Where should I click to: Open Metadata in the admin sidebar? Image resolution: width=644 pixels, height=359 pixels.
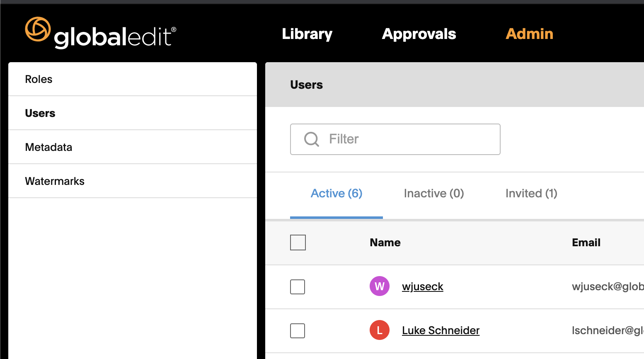133,147
